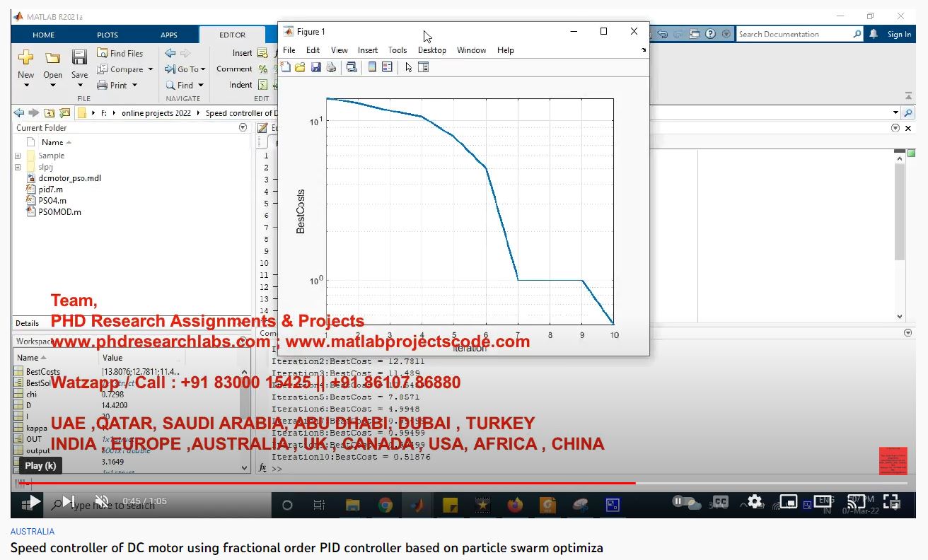Select BestCosts variable in Workspace
Screen dimensions: 928x560
[42, 372]
